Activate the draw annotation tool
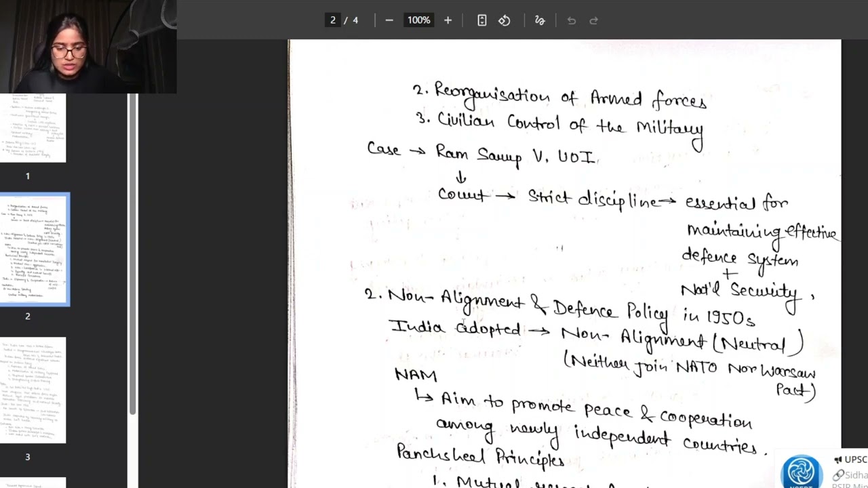 pos(540,20)
